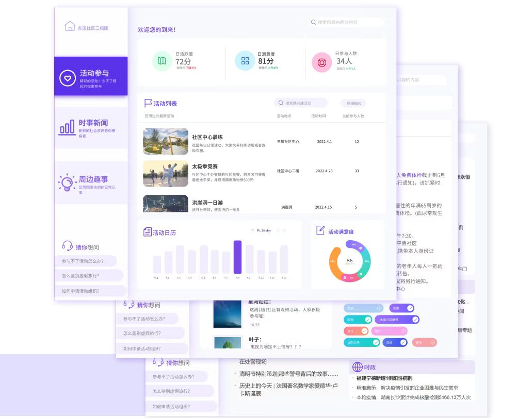
Task: Toggle the dark blue checked pill
Action: tap(395, 342)
